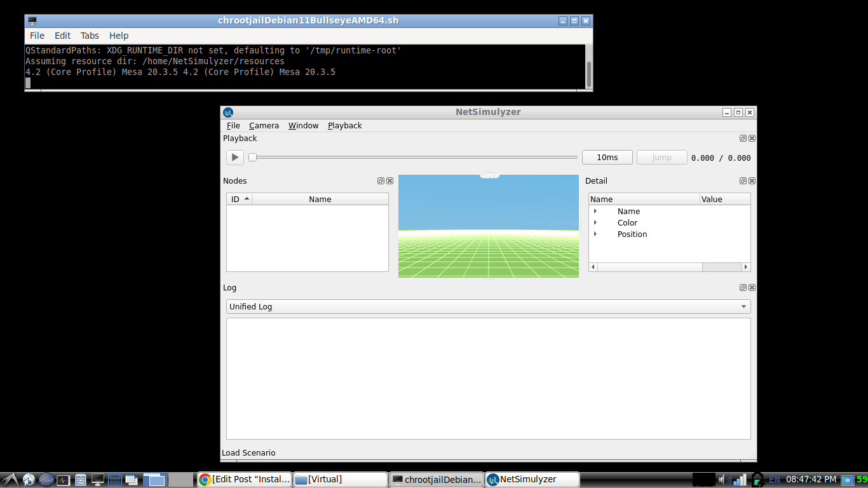Click the battery tray icon
This screenshot has height=488, width=868.
(757, 480)
